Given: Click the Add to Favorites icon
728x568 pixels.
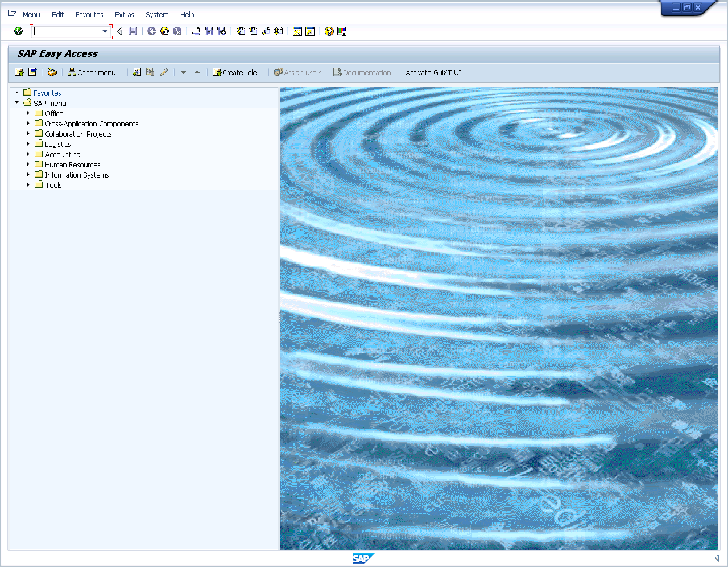Looking at the screenshot, I should coord(137,72).
